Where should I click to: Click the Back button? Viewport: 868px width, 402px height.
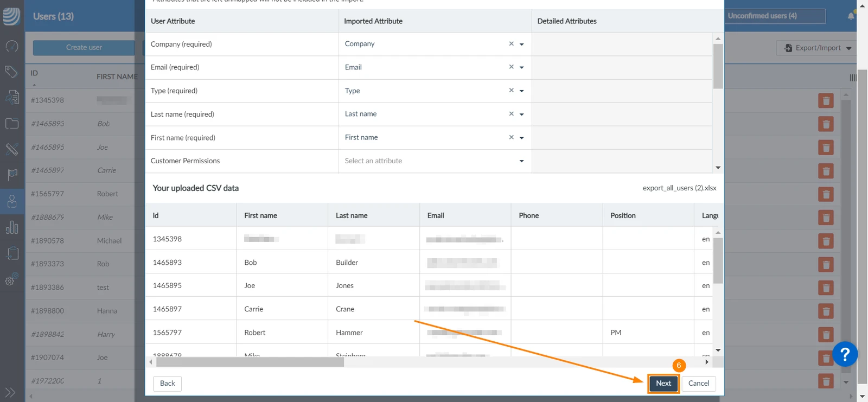point(168,383)
